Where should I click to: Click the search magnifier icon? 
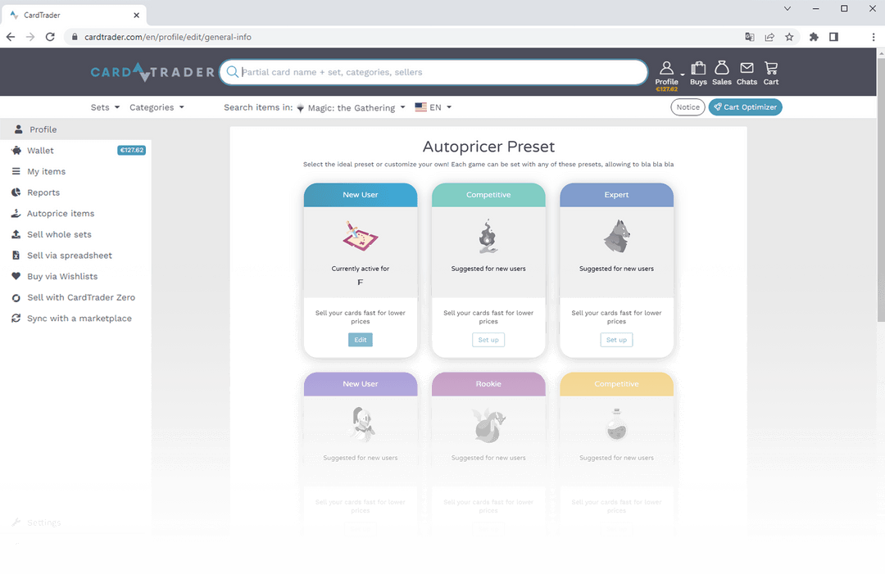[x=233, y=72]
